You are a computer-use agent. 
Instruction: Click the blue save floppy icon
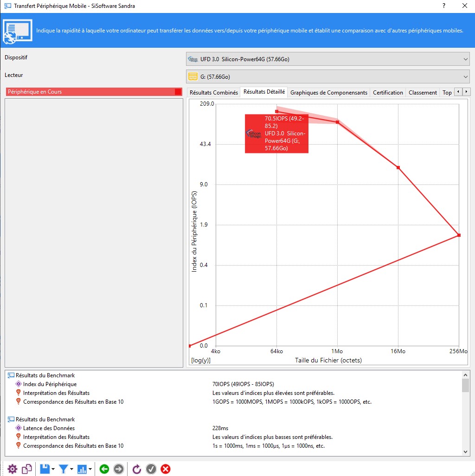[x=45, y=469]
